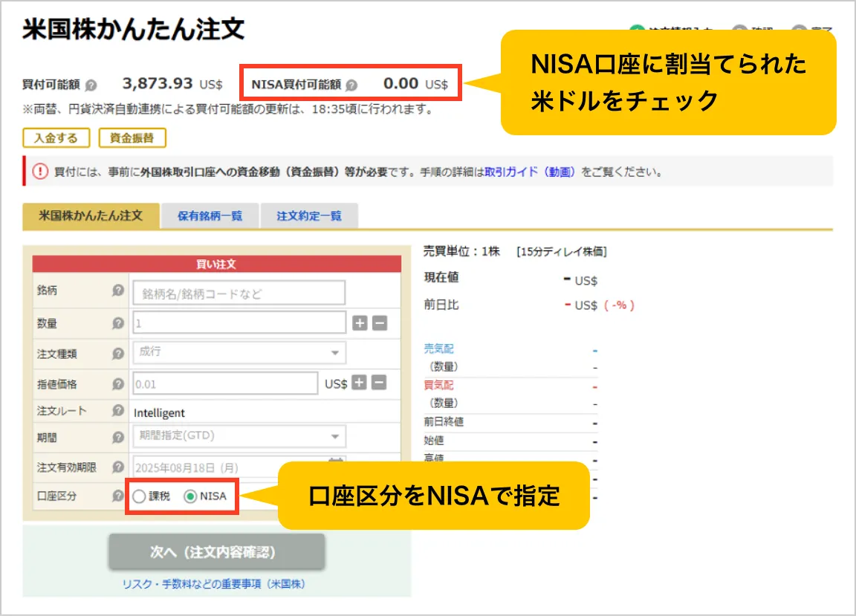This screenshot has width=856, height=616.
Task: Increase quantity with the plus button
Action: 360,323
